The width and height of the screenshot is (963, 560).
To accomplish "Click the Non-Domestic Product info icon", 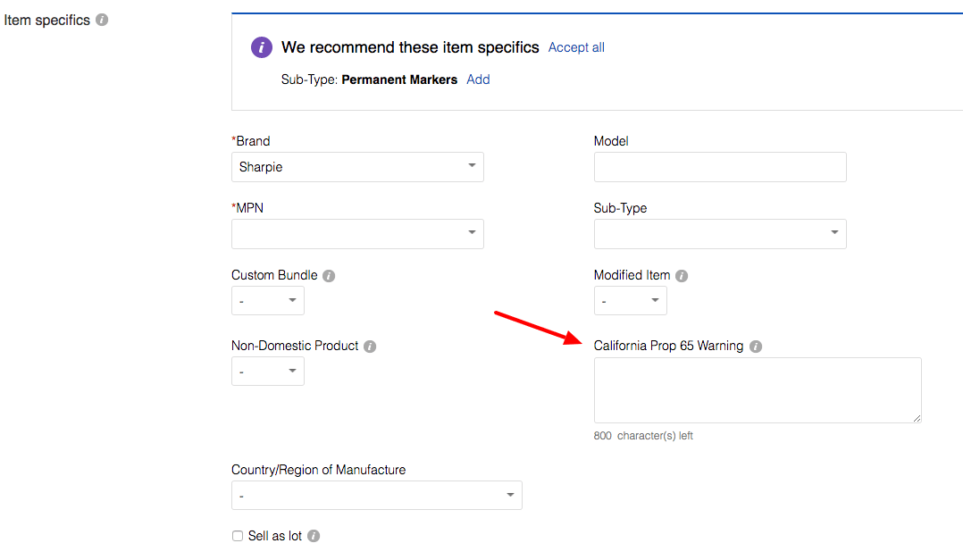I will [x=369, y=346].
